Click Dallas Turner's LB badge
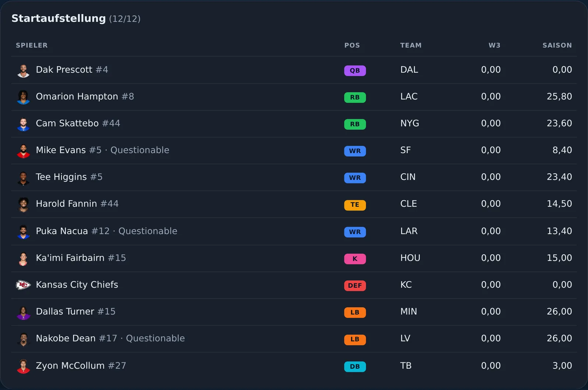 pos(355,312)
